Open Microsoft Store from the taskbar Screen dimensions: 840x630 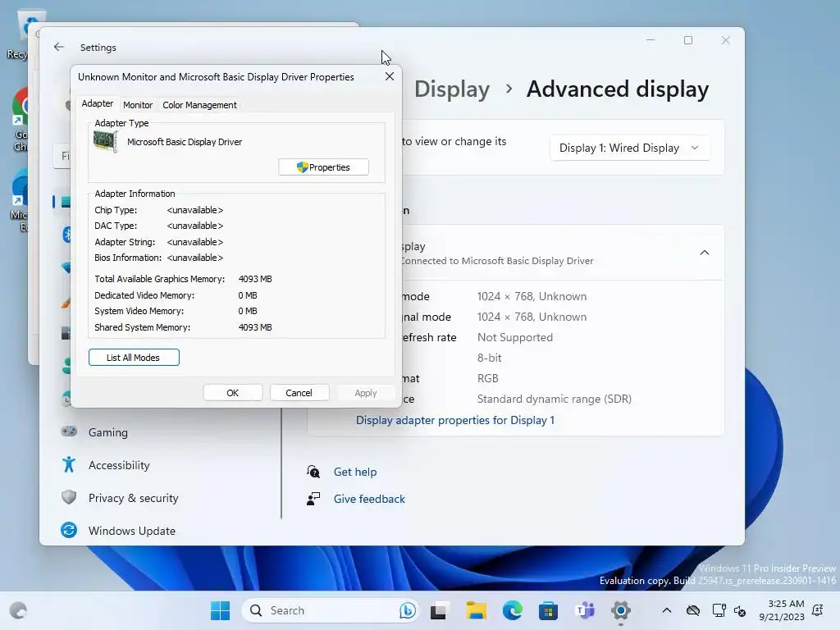pos(548,610)
